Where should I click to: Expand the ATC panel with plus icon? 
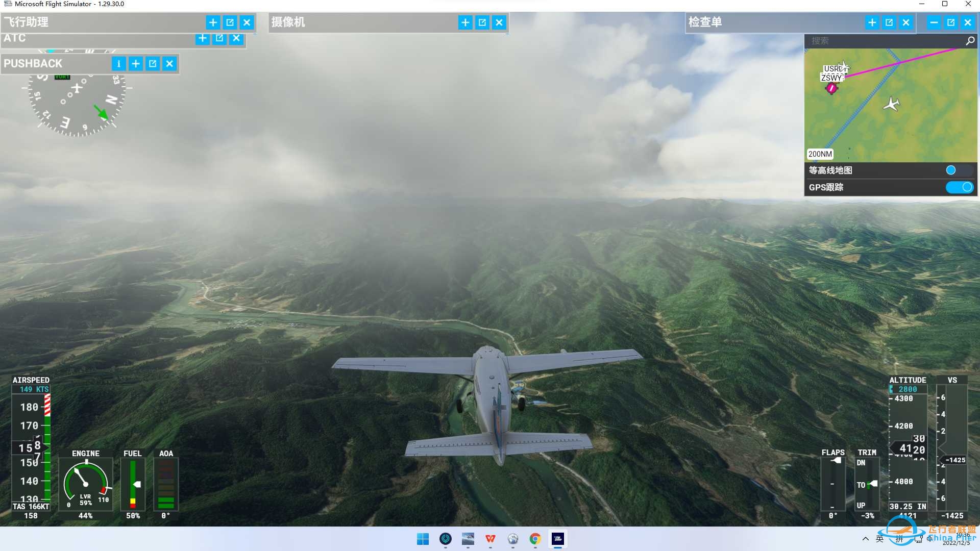coord(203,38)
